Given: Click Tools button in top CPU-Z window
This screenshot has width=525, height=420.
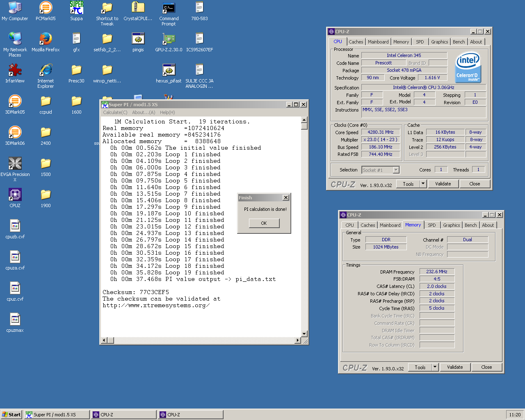Looking at the screenshot, I should [x=408, y=184].
